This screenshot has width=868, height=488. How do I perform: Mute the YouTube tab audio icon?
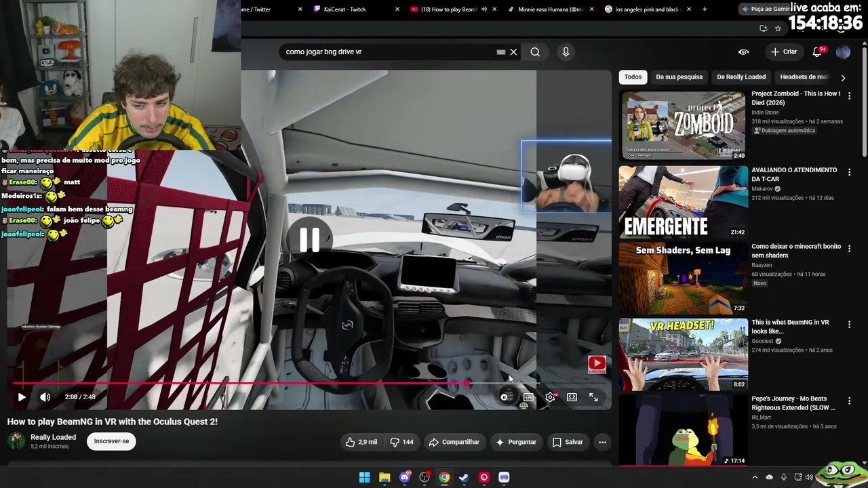[484, 9]
